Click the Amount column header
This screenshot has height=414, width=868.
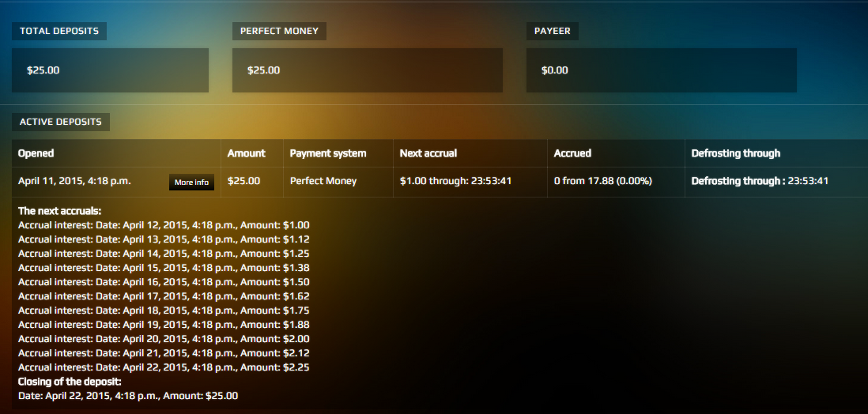point(247,153)
